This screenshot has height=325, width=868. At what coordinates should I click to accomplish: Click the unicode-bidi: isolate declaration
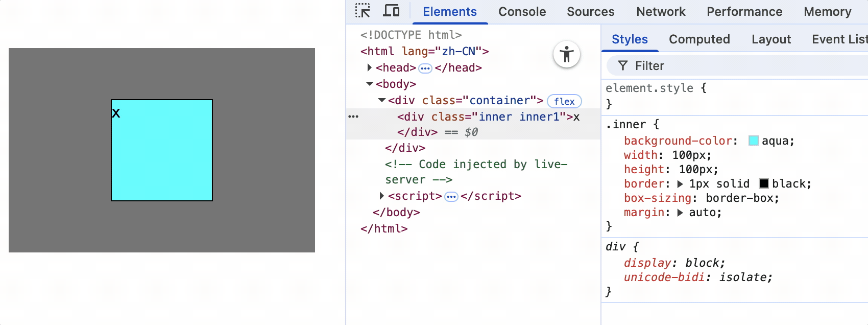pyautogui.click(x=698, y=277)
